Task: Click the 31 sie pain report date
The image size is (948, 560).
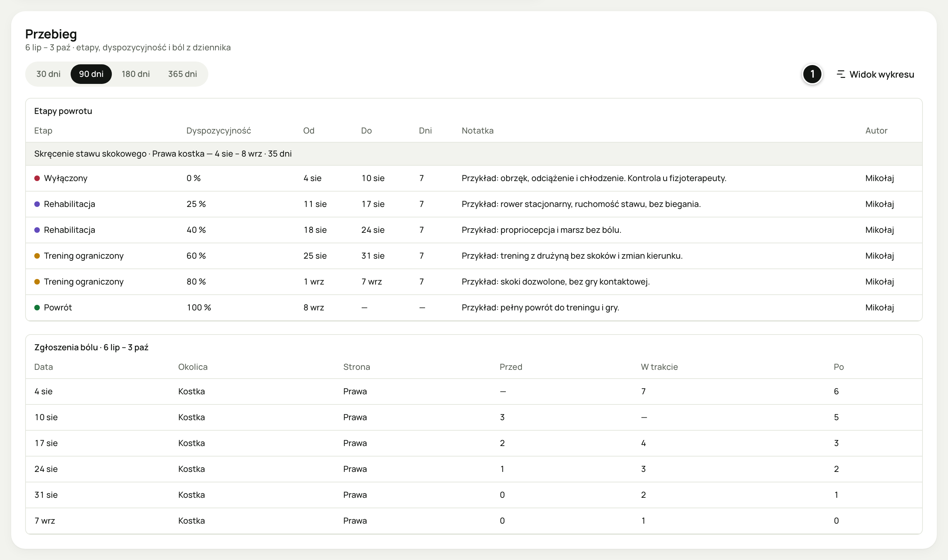Action: [46, 495]
